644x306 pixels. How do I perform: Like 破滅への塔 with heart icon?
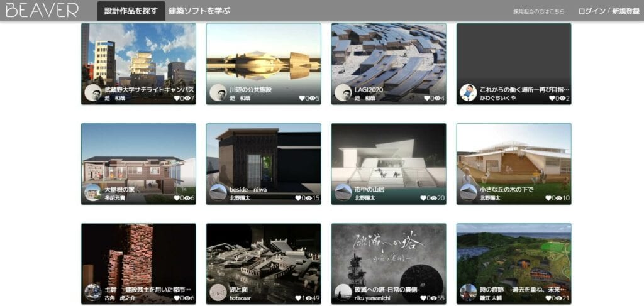pos(423,298)
